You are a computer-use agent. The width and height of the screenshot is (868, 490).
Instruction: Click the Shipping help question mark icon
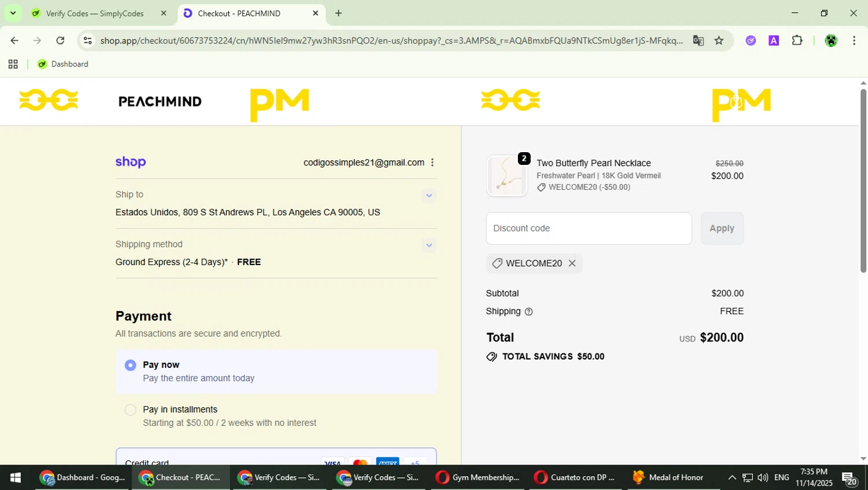click(x=528, y=312)
